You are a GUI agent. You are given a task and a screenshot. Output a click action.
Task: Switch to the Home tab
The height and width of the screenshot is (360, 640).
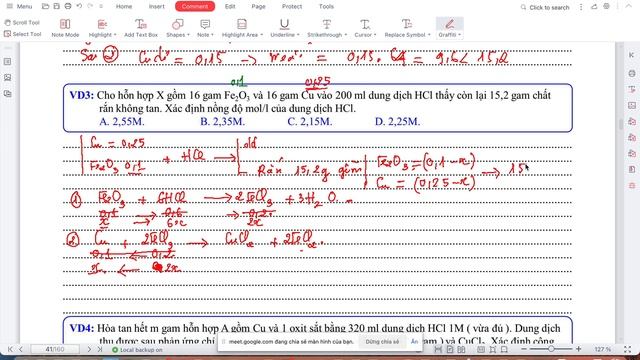(124, 7)
